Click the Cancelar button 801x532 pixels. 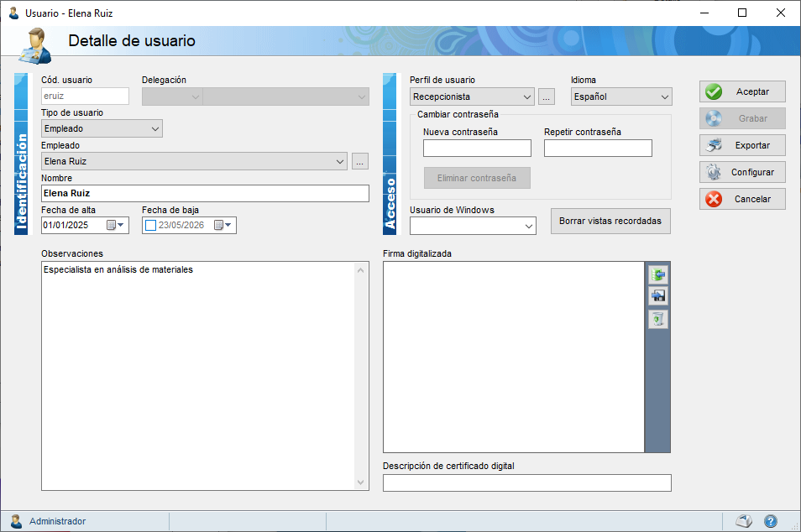click(x=742, y=199)
